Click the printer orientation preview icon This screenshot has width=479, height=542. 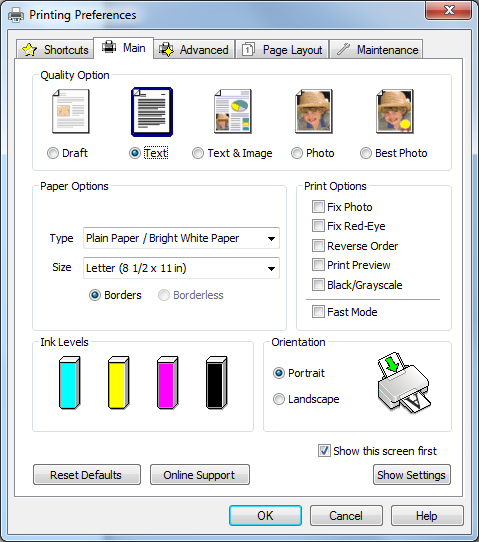(404, 383)
